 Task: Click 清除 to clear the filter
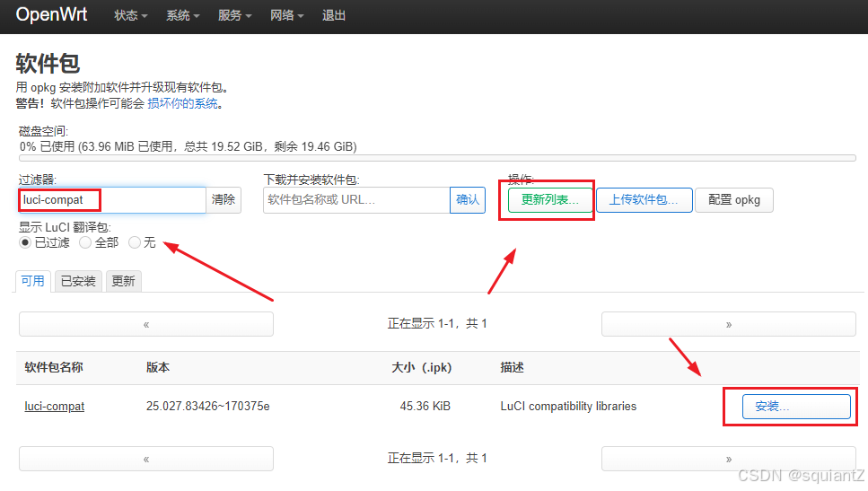(224, 200)
